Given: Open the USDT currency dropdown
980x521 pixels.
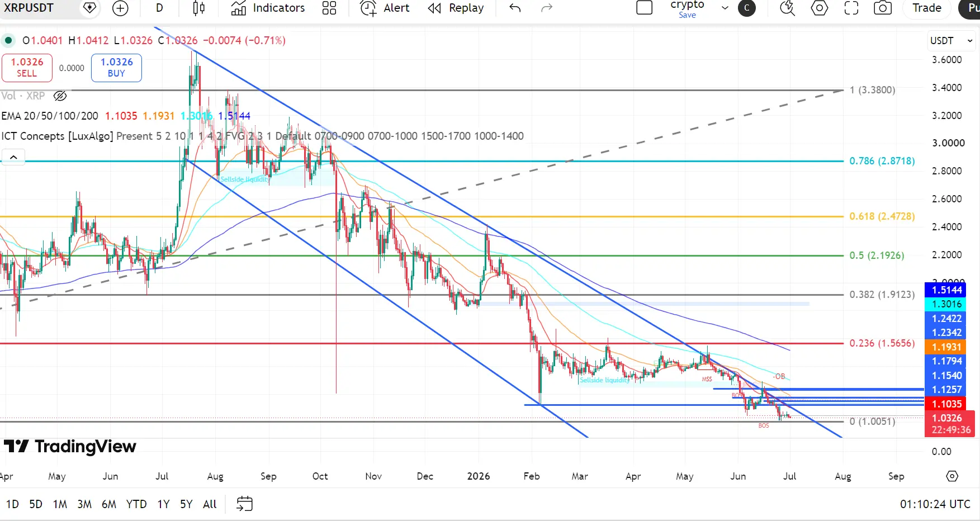Looking at the screenshot, I should [x=951, y=41].
